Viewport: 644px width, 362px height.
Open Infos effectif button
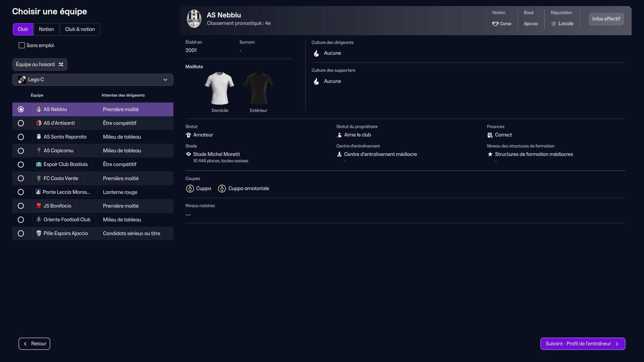point(606,19)
